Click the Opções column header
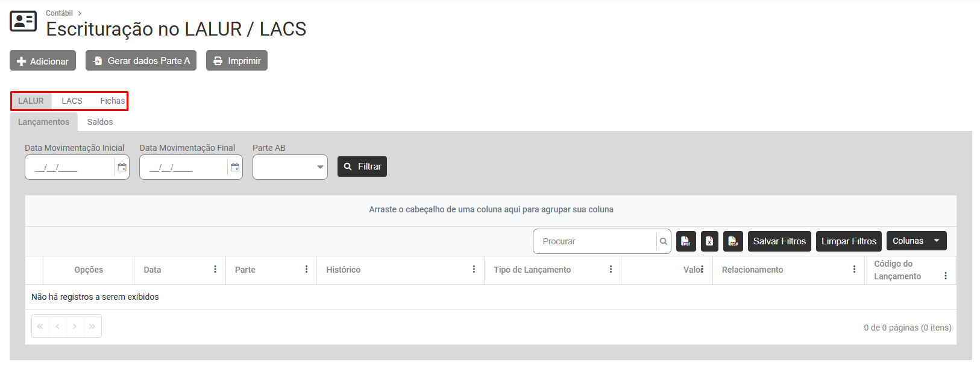The image size is (980, 368). [89, 270]
